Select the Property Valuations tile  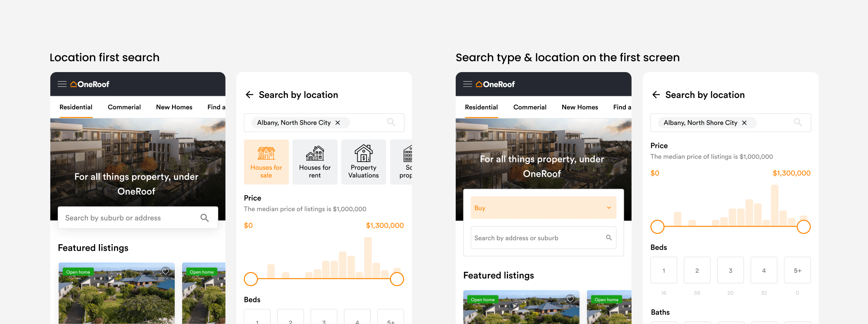pyautogui.click(x=363, y=162)
